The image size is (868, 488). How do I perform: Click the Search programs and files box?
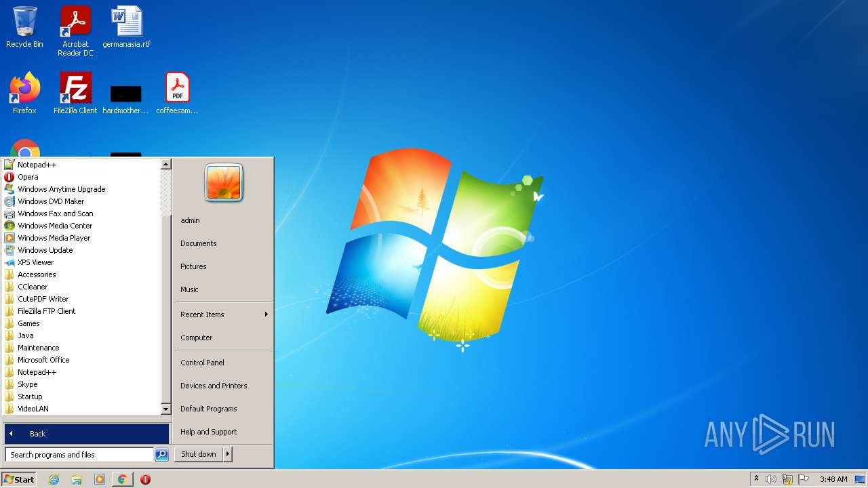pos(79,455)
